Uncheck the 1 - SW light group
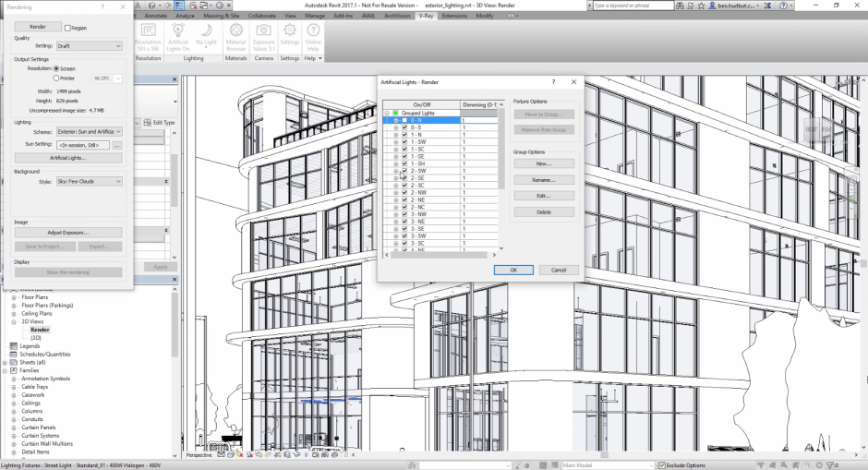This screenshot has height=470, width=868. pyautogui.click(x=404, y=141)
